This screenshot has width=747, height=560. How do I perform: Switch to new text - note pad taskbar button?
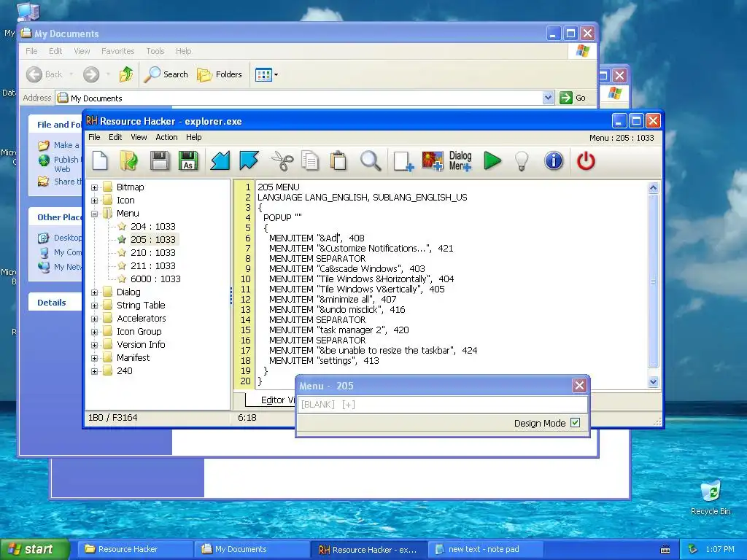(x=485, y=549)
